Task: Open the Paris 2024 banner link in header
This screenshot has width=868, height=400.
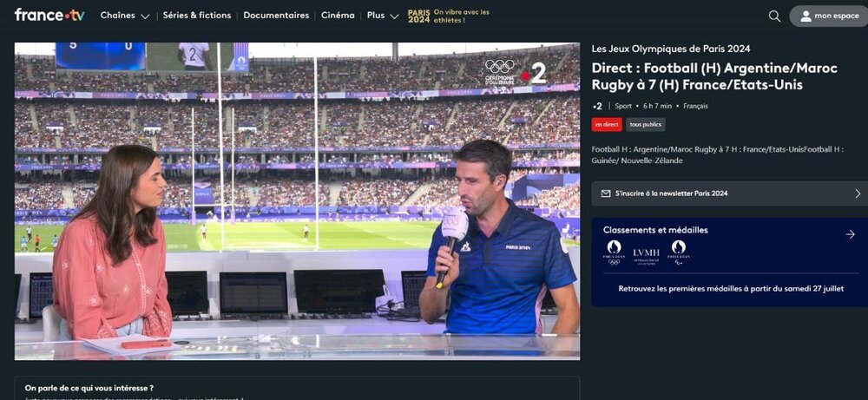Action: click(449, 16)
